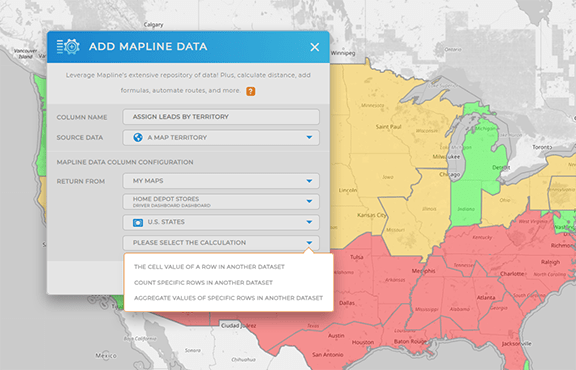This screenshot has height=370, width=576.
Task: Choose Count Specific Rows in Another Dataset
Action: pos(203,283)
